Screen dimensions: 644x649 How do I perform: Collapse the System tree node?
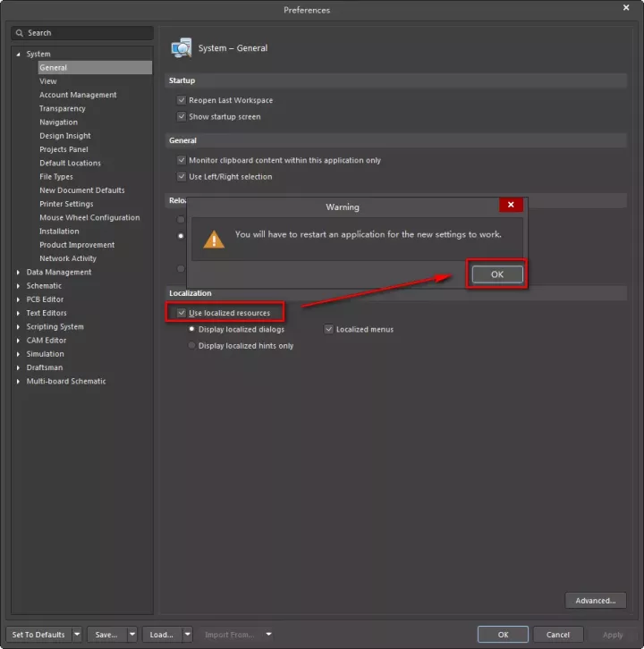tap(18, 55)
